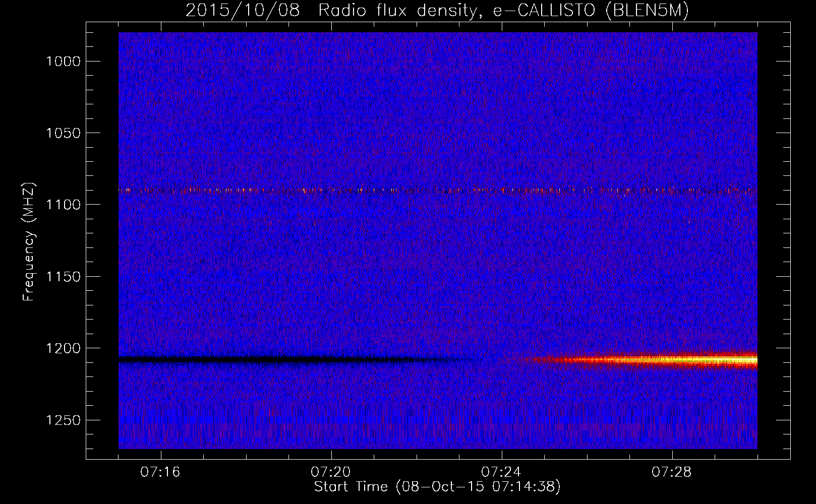Viewport: 816px width, 504px height.
Task: Click the 07:16 time tick label
Action: [x=160, y=472]
